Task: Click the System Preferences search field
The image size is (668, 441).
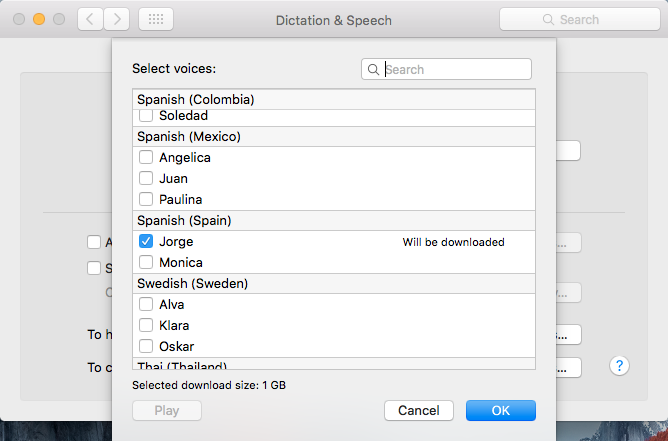Action: click(x=578, y=19)
